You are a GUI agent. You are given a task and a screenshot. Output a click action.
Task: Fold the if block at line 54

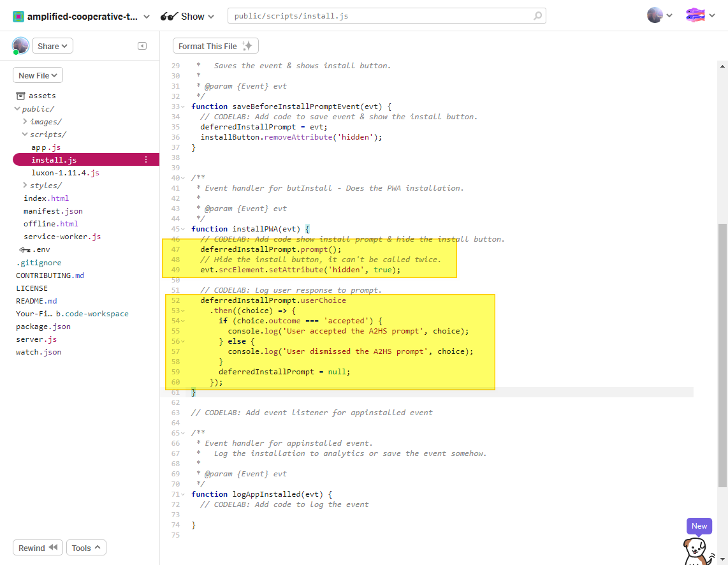pyautogui.click(x=184, y=321)
